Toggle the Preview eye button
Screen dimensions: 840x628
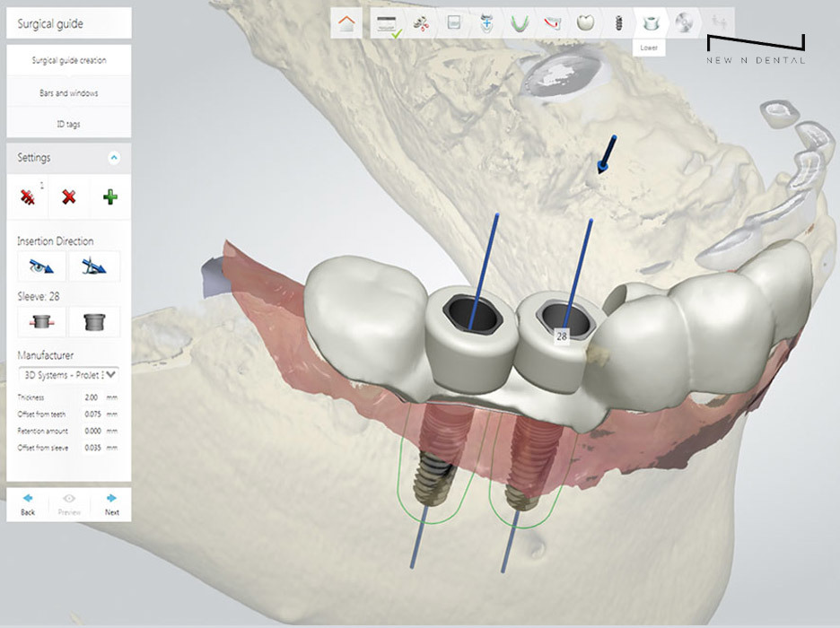[x=69, y=503]
